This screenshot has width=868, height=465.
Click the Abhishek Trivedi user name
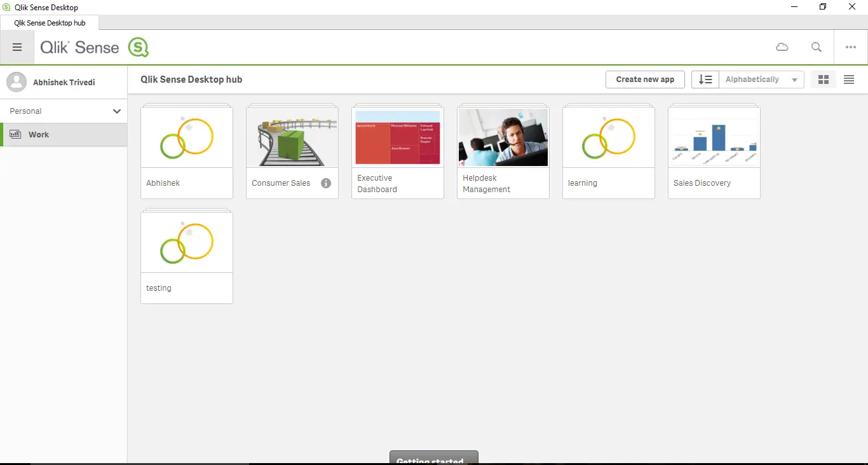coord(64,83)
